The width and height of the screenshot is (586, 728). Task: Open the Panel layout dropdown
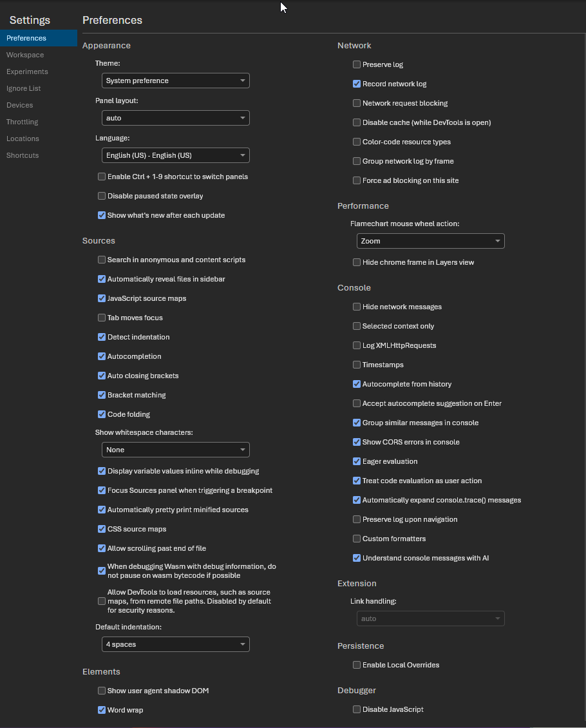click(x=175, y=118)
